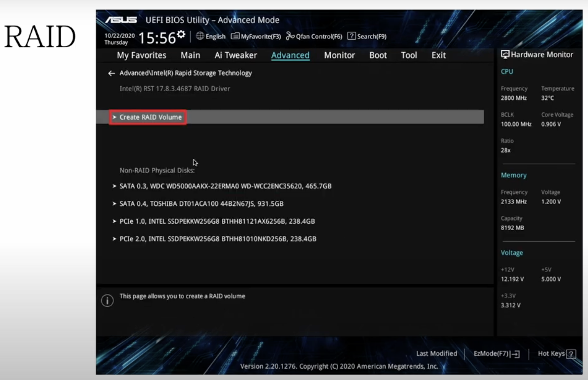Click Core Voltage value 0.906 V
Image resolution: width=588 pixels, height=380 pixels.
coord(551,124)
